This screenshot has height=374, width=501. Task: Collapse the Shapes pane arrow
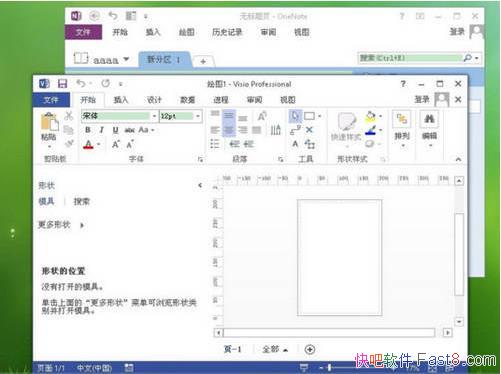click(x=200, y=185)
